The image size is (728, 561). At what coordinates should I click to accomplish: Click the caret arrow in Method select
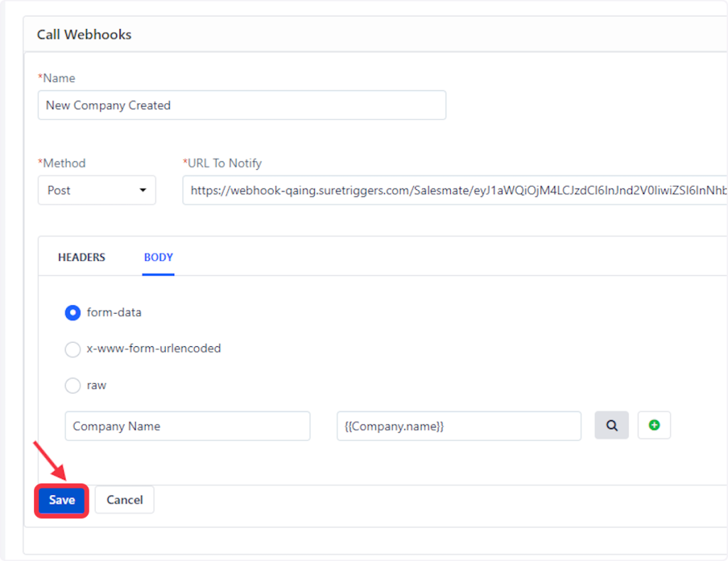(143, 191)
